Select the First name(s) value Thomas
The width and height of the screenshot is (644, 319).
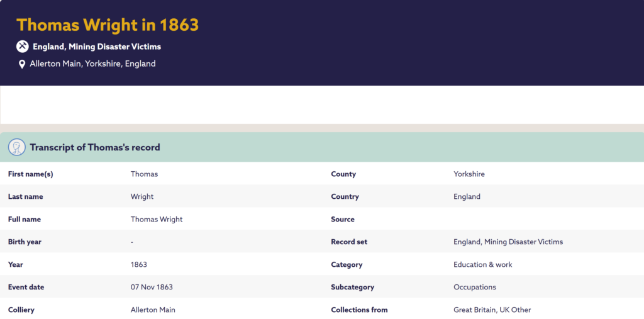click(x=144, y=174)
